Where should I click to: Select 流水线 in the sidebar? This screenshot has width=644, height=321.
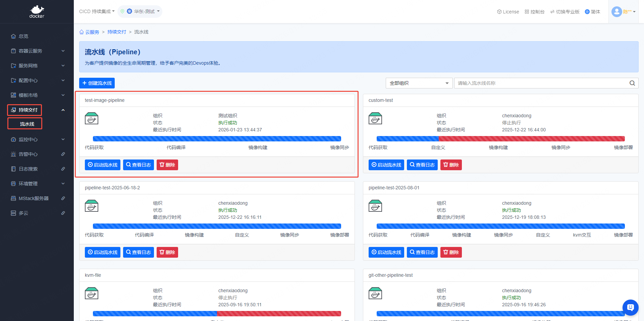click(27, 124)
